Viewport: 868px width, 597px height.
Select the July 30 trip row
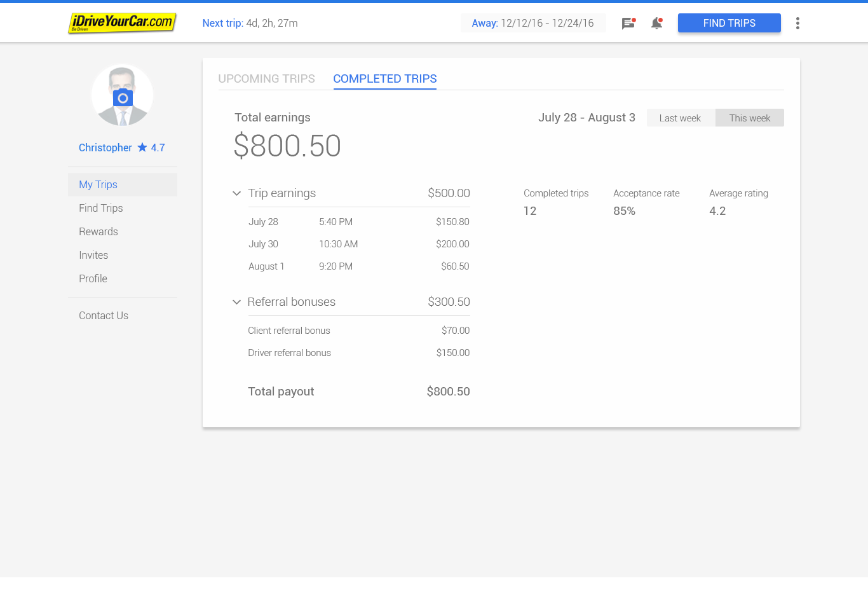pos(358,244)
